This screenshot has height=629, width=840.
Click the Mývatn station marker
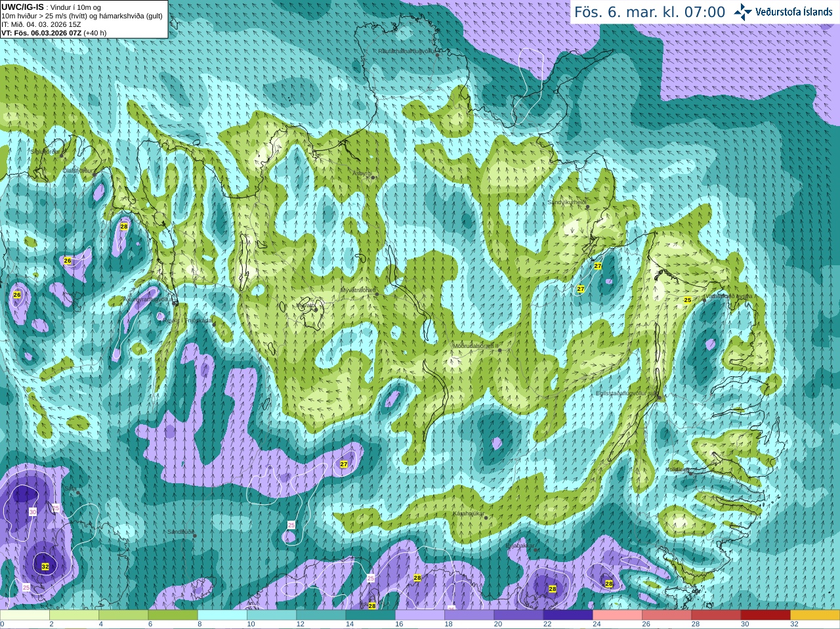pyautogui.click(x=316, y=309)
